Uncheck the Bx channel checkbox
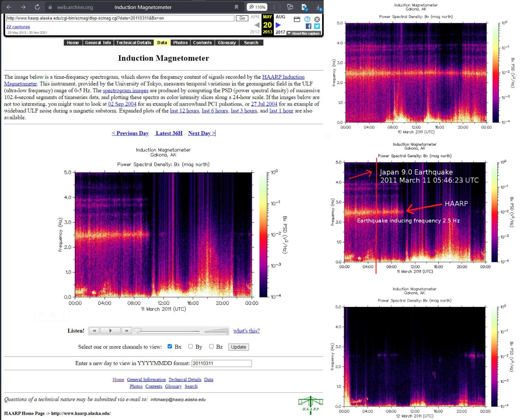This screenshot has height=420, width=521. point(170,347)
